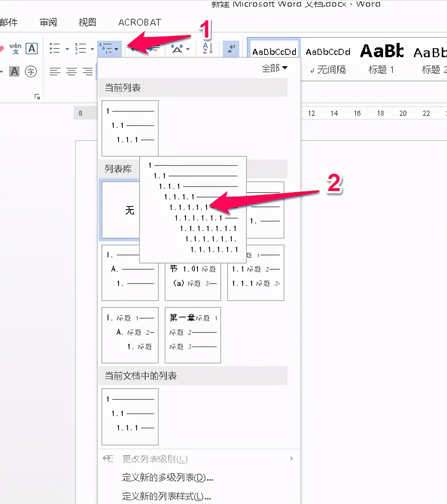Screen dimensions: 447x504
Task: Apply the 无间隔 style
Action: coord(328,59)
